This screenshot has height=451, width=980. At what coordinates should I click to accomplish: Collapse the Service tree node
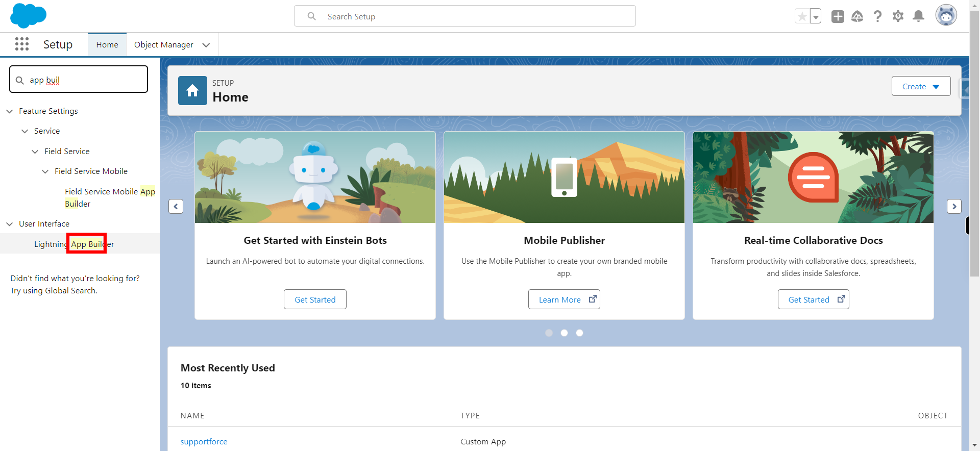pyautogui.click(x=25, y=131)
